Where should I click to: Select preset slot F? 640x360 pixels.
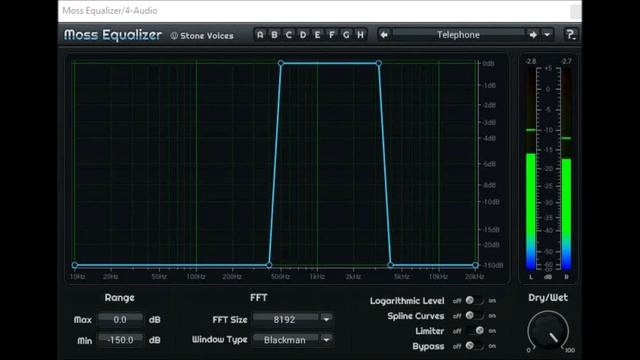point(331,35)
